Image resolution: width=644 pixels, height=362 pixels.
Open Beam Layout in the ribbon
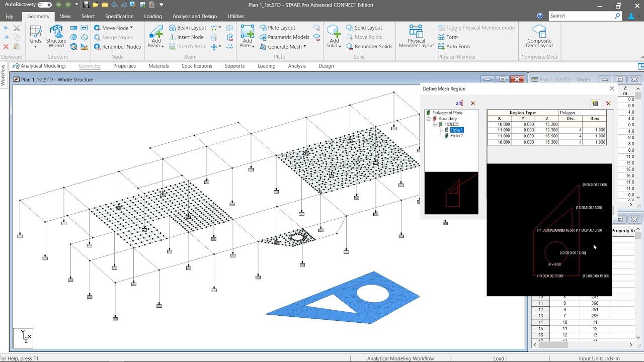(188, 28)
